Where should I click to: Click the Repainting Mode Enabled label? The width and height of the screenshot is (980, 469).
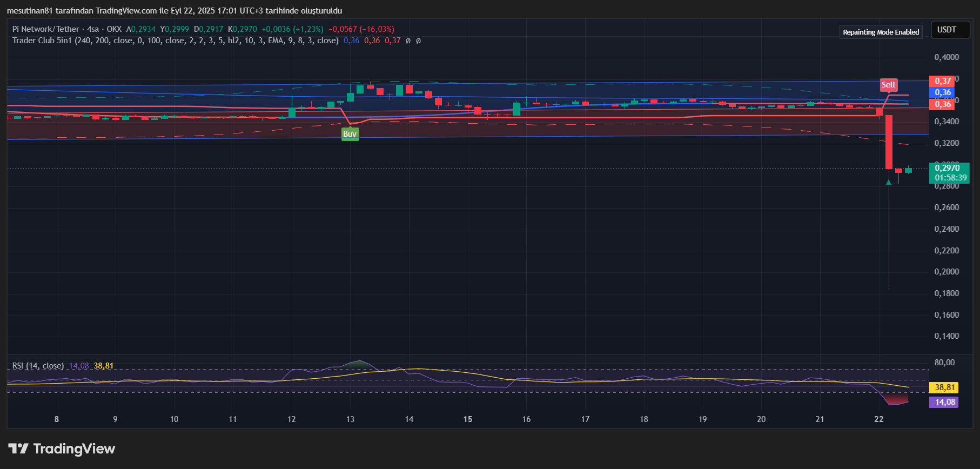(881, 32)
